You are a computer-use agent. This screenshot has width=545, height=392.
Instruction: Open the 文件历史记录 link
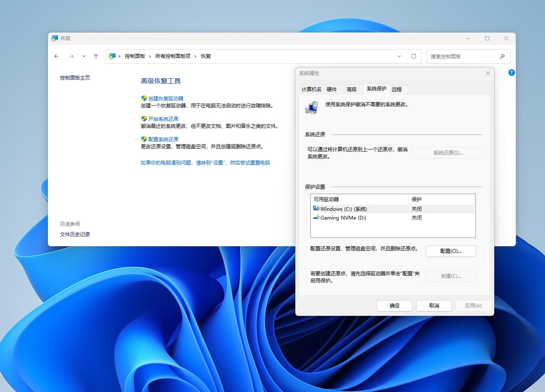tap(75, 234)
